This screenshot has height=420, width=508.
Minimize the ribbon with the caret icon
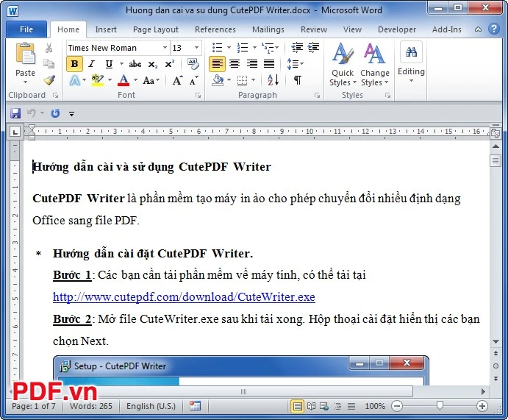(x=478, y=29)
